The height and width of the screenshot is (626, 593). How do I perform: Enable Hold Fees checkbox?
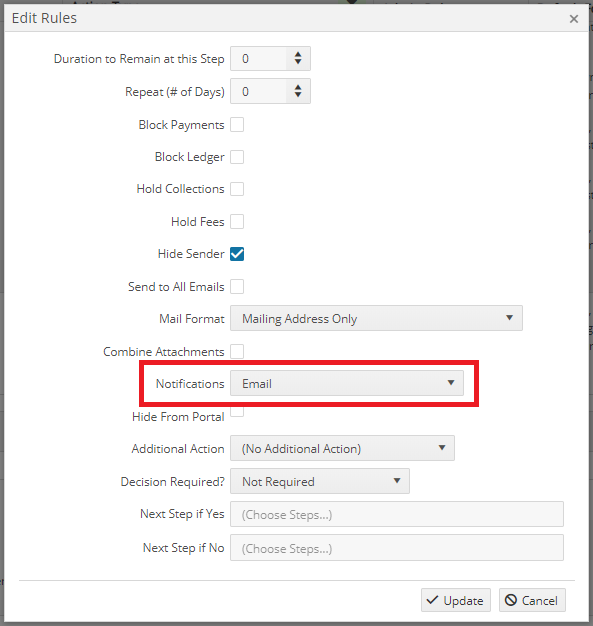point(237,222)
